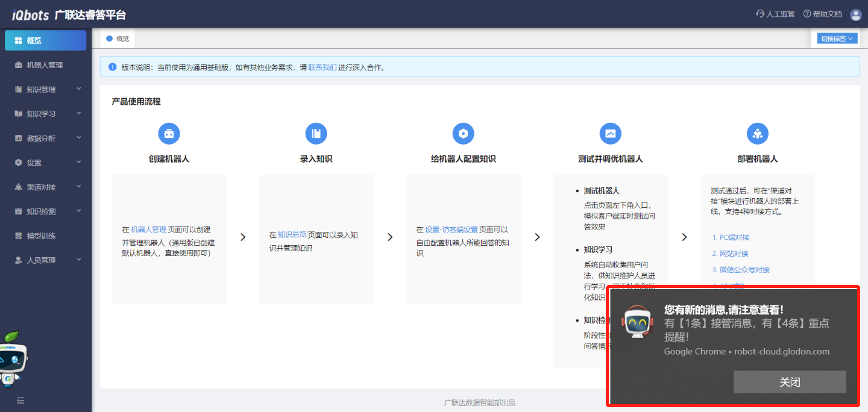
Task: Open the user avatar icon in header
Action: pos(855,14)
